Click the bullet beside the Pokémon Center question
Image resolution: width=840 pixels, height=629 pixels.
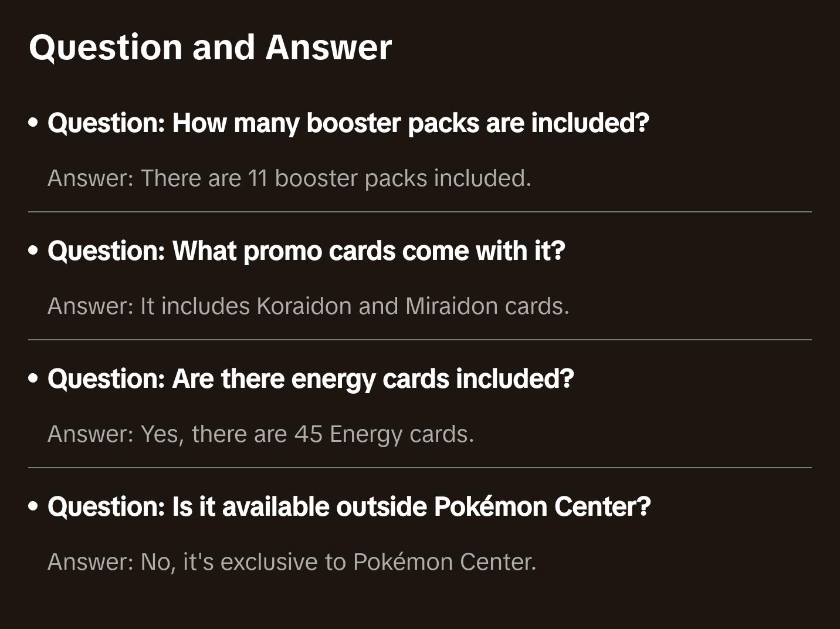[33, 507]
